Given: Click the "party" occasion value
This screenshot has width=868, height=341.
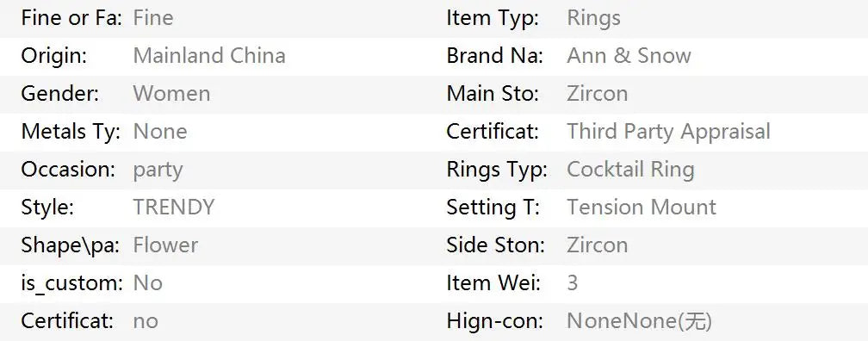Looking at the screenshot, I should point(158,170).
